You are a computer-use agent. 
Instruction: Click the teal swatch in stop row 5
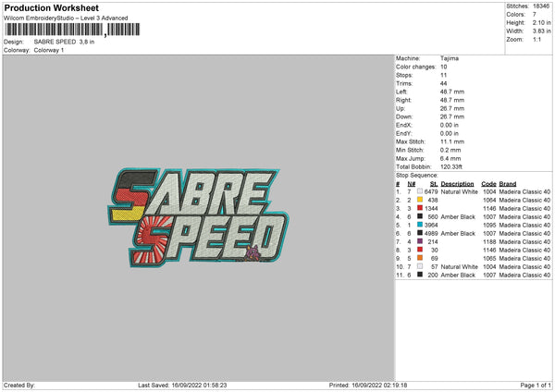(x=420, y=225)
